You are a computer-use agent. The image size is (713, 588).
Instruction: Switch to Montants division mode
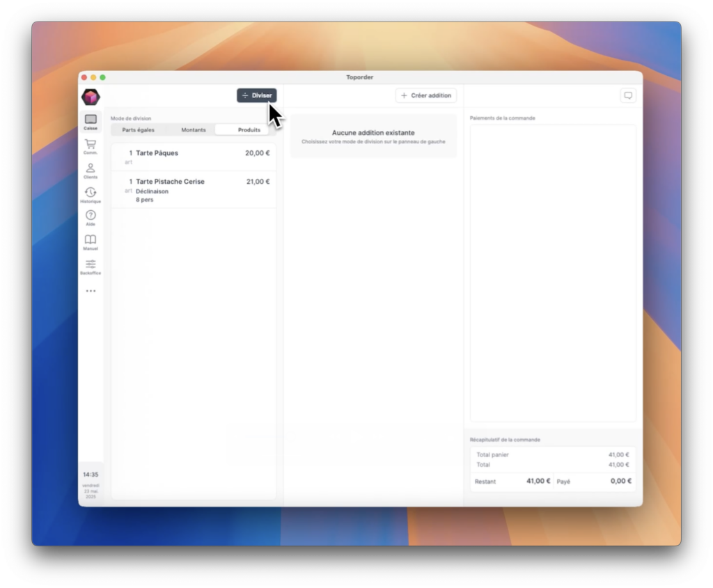coord(194,130)
